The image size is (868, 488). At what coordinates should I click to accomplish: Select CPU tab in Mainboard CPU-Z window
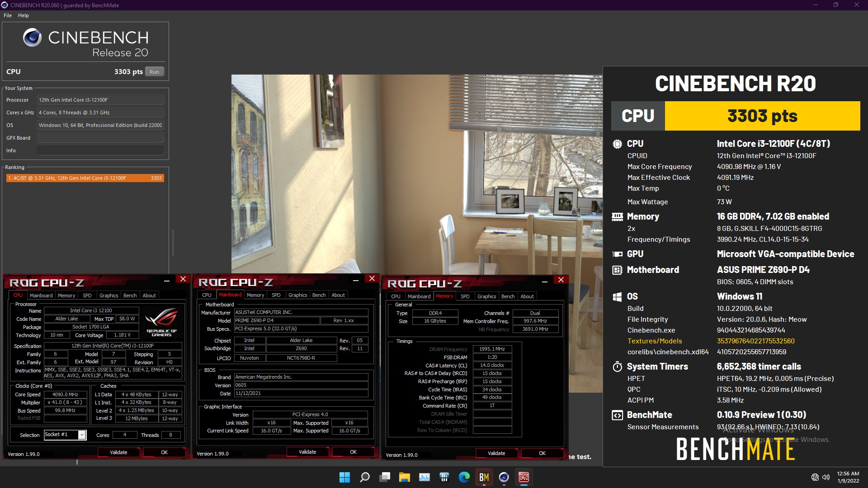pyautogui.click(x=207, y=295)
